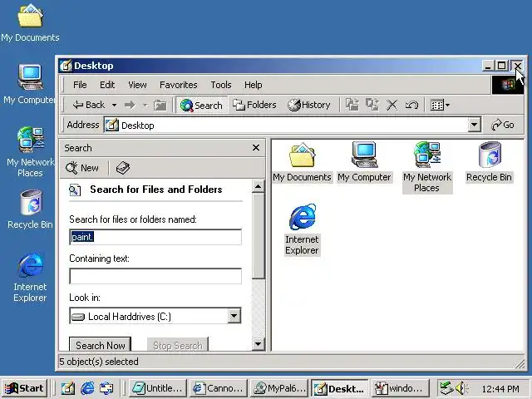
Task: Click the Search pane scrollbar thumb
Action: coord(259,235)
